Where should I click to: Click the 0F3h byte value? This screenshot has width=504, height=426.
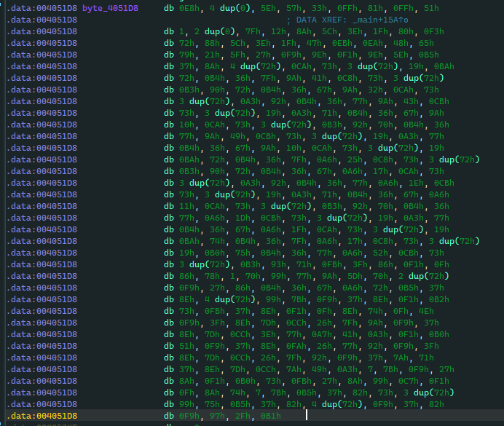point(434,31)
